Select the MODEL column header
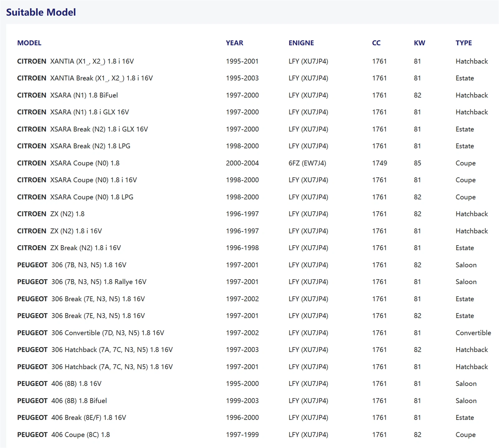The height and width of the screenshot is (448, 499). (29, 43)
